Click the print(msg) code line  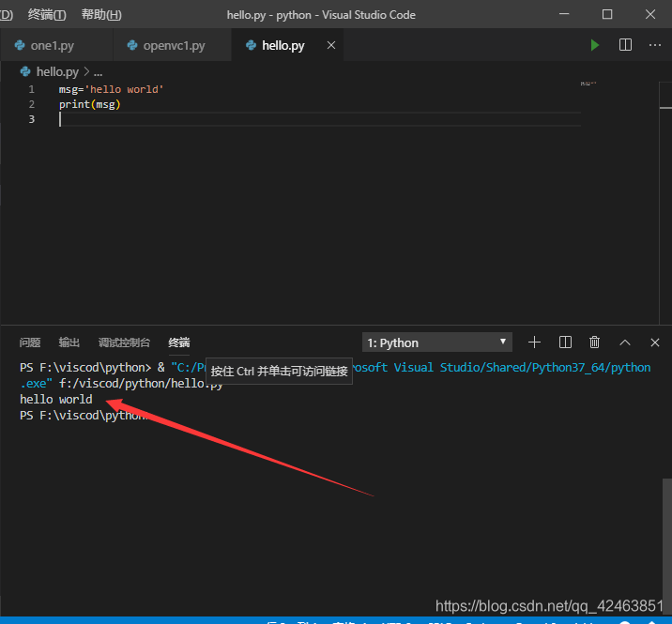[x=89, y=104]
